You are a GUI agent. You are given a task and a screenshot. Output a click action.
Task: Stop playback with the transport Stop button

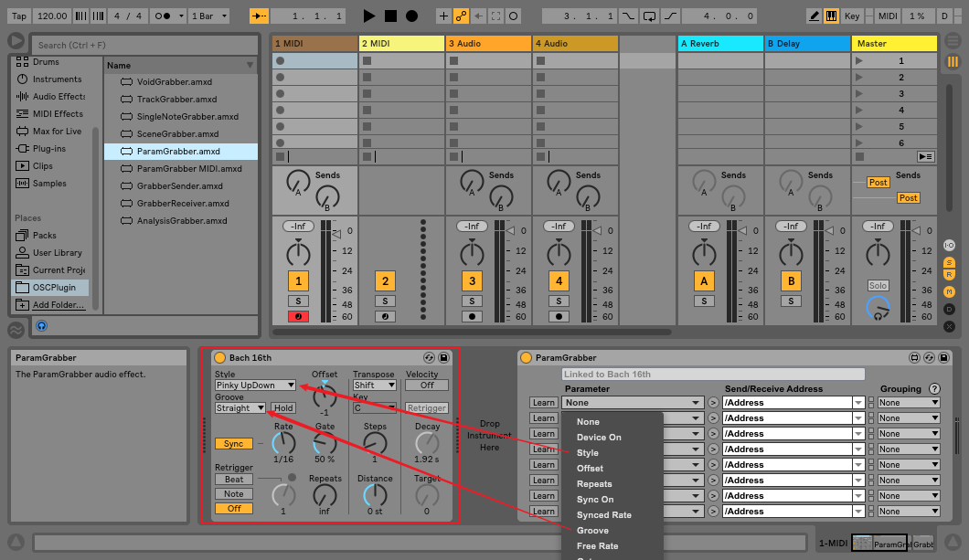coord(390,16)
